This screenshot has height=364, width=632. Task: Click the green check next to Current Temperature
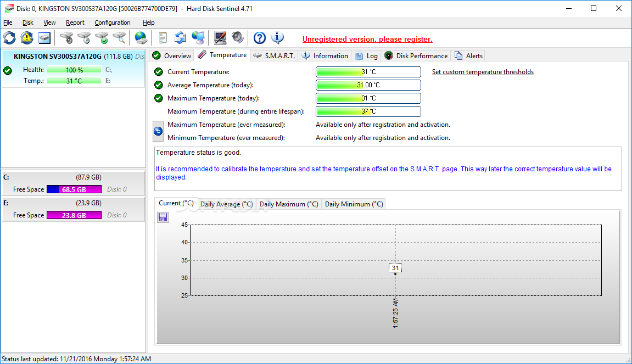(x=158, y=72)
